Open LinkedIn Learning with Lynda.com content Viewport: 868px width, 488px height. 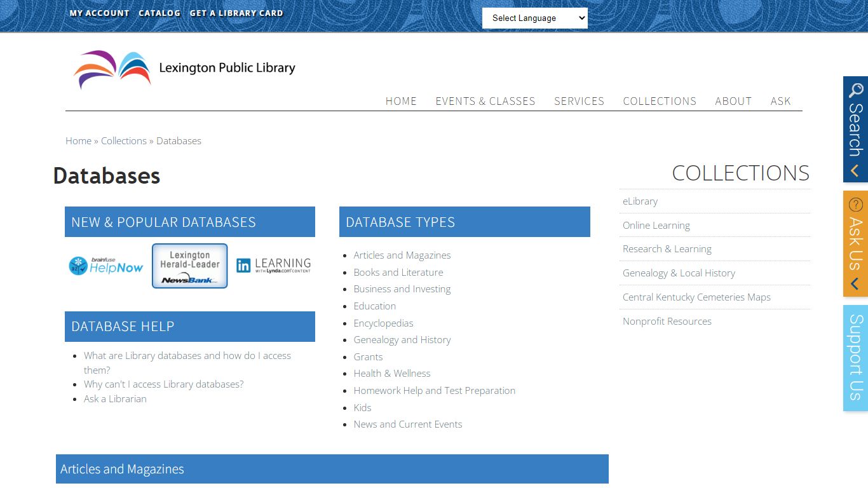pyautogui.click(x=273, y=266)
